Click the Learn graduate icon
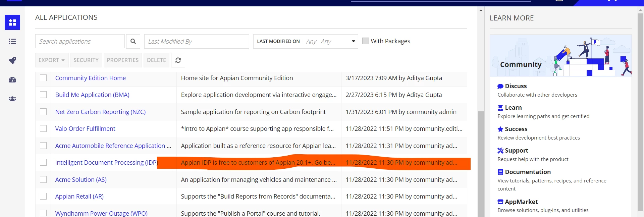Screen dimensions: 644x217 [x=500, y=108]
